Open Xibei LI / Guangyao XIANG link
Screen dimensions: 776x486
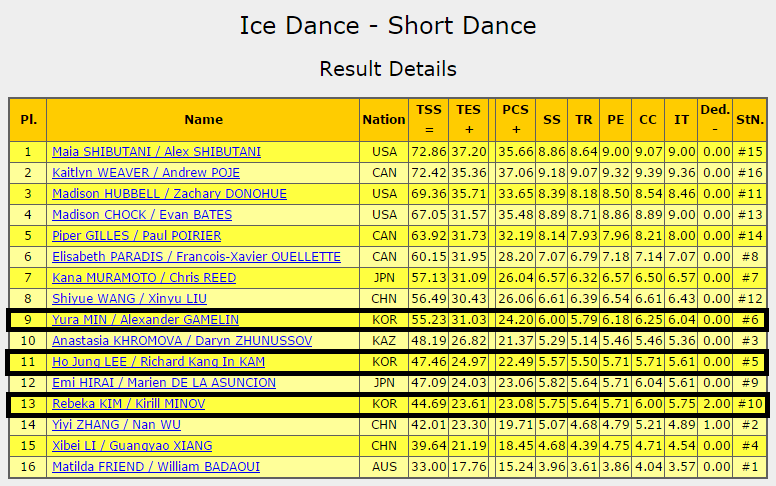pyautogui.click(x=132, y=446)
